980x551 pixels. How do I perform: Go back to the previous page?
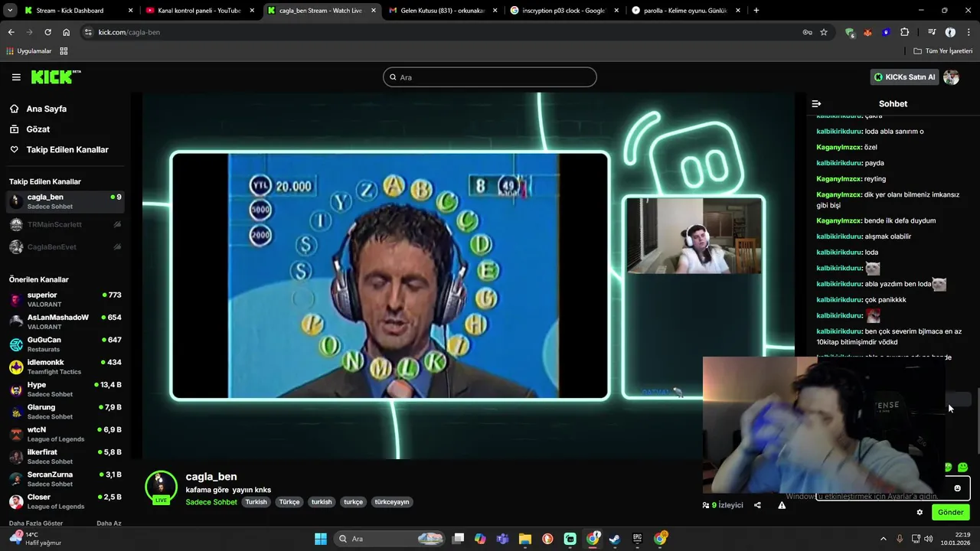click(x=11, y=32)
